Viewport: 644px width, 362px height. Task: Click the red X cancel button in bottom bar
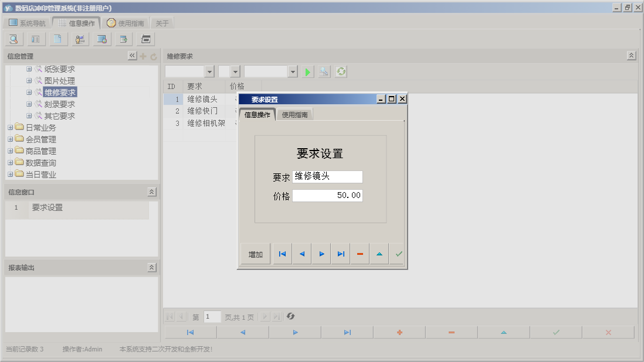[608, 333]
